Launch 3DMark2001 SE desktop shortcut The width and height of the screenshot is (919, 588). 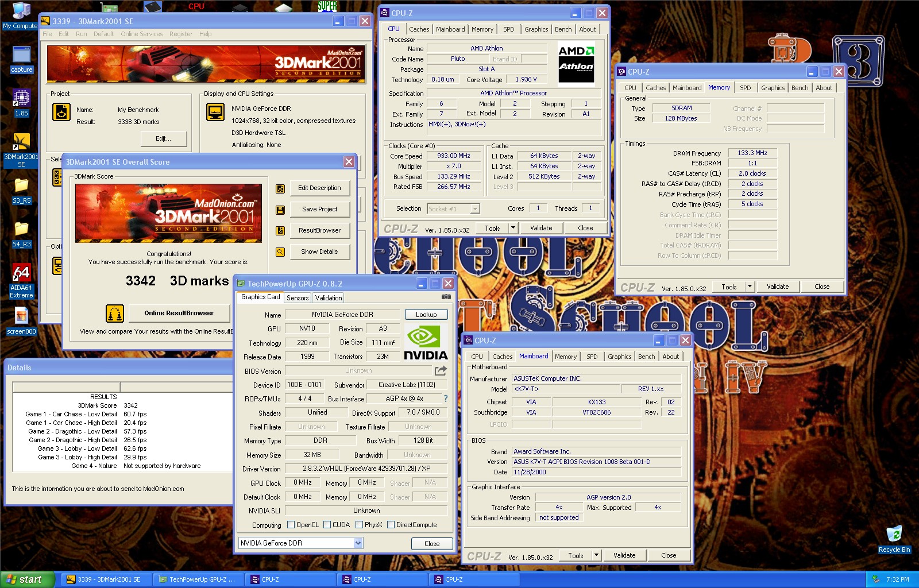21,150
